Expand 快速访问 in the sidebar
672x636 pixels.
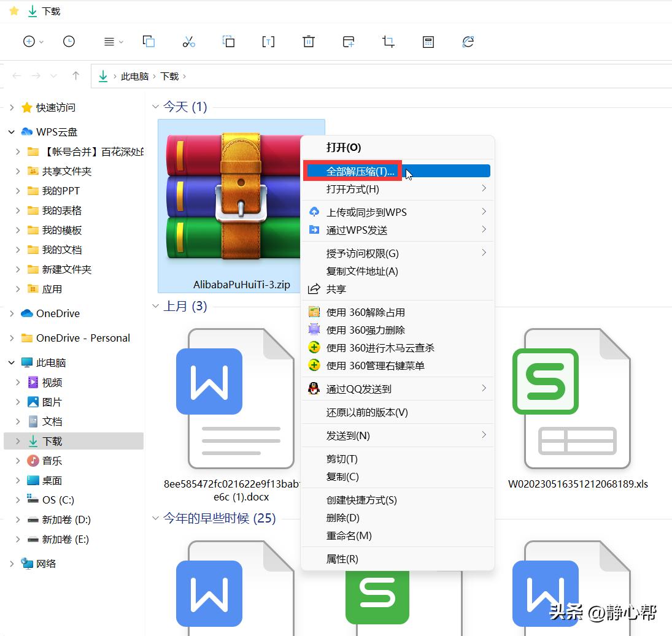12,107
